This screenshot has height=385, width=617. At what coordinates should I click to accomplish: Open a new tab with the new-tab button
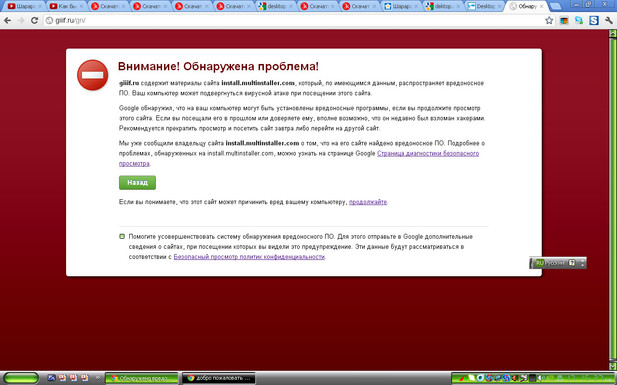click(555, 6)
